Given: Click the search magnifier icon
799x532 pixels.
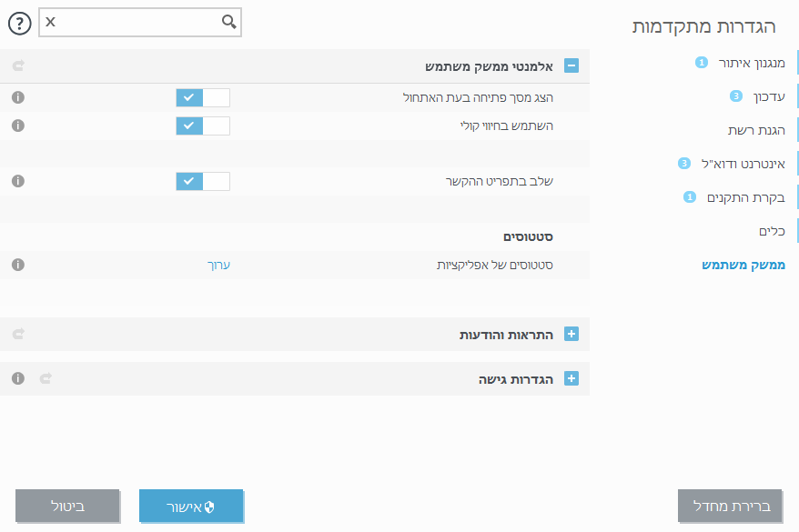Looking at the screenshot, I should point(228,23).
